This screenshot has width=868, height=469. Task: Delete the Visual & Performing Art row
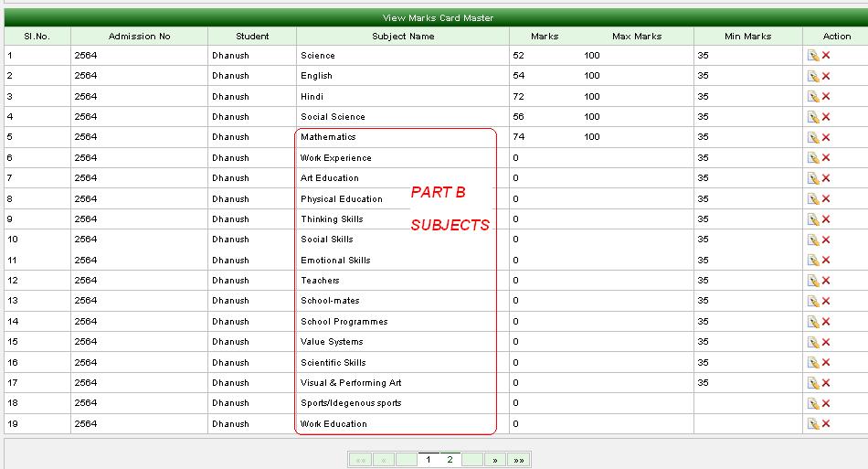[826, 383]
